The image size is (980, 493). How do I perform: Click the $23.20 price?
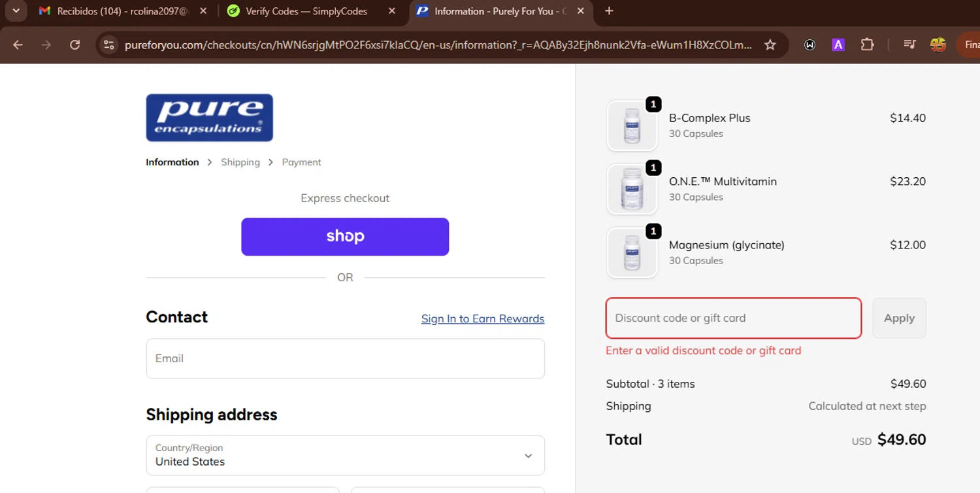(907, 181)
